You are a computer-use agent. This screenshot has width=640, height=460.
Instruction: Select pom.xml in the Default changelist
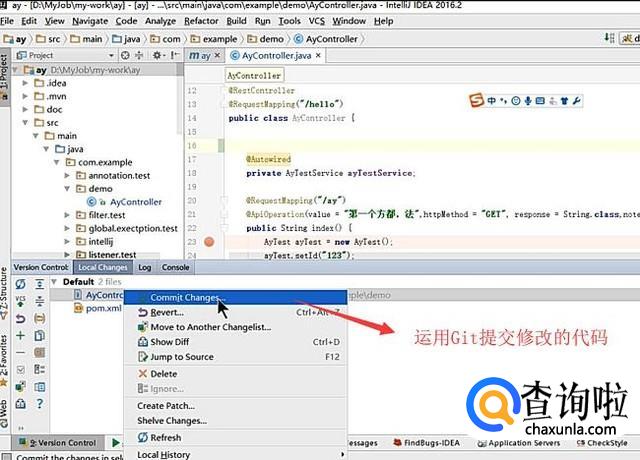(x=98, y=308)
